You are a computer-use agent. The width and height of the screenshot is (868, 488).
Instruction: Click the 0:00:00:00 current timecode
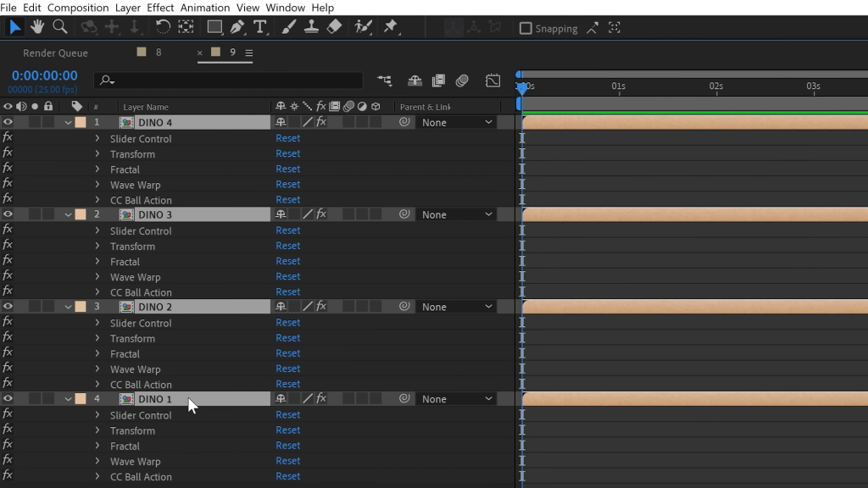pyautogui.click(x=45, y=75)
